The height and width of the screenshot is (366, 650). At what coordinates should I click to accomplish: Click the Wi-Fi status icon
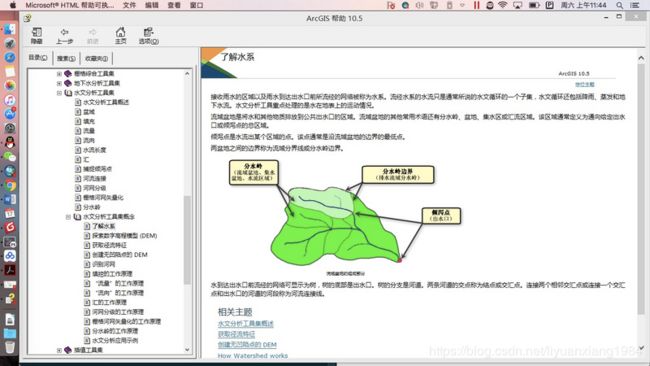point(503,5)
